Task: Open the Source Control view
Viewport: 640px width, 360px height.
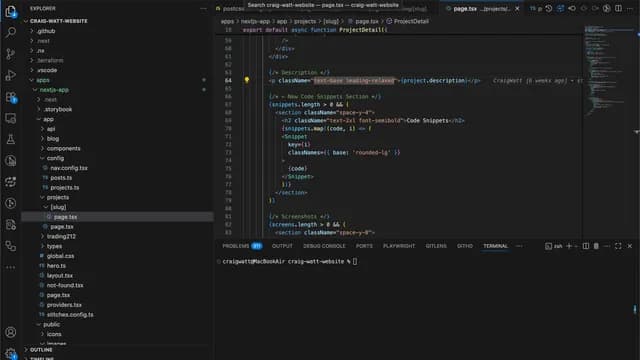Action: [11, 53]
